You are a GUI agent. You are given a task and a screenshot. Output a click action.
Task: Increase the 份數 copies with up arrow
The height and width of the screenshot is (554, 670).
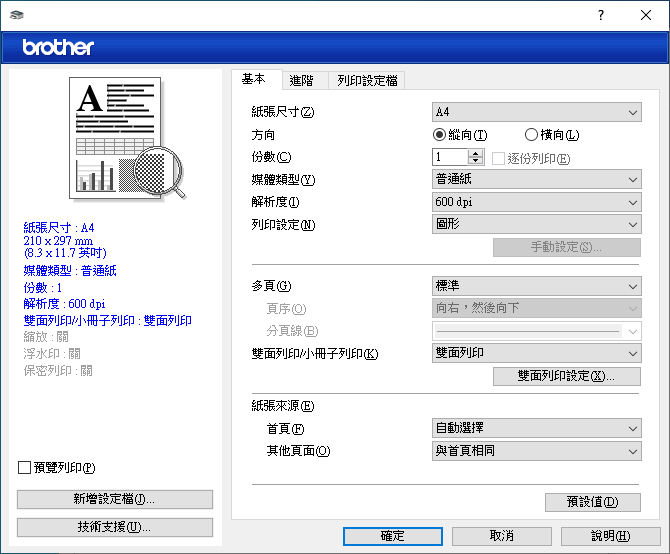(475, 153)
